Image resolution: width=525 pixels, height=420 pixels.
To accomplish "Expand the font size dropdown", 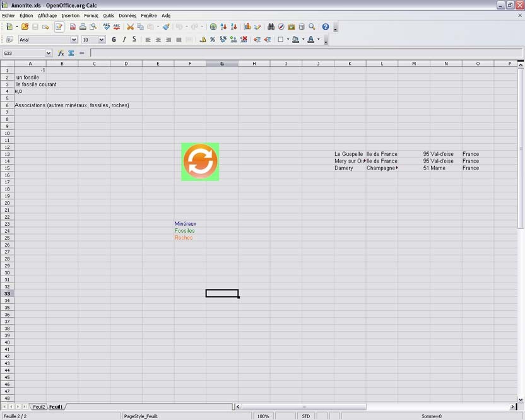I will (102, 40).
